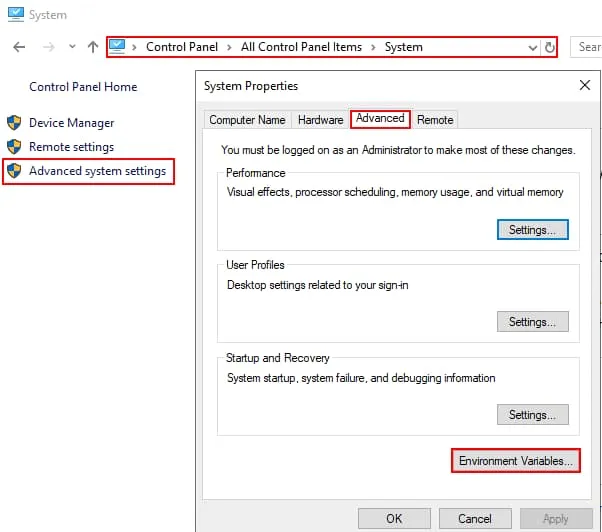Viewport: 602px width, 532px height.
Task: Click the computer icon in address bar
Action: pos(118,47)
